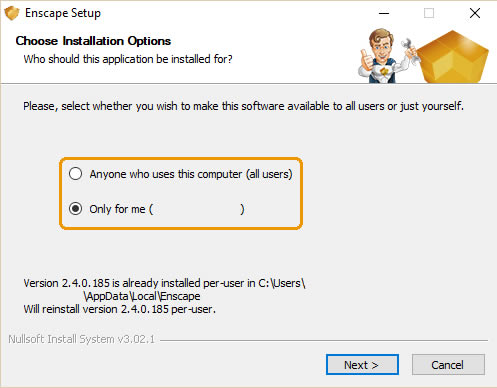Click the Enscape shield icon in title bar
This screenshot has width=497, height=388.
[12, 13]
